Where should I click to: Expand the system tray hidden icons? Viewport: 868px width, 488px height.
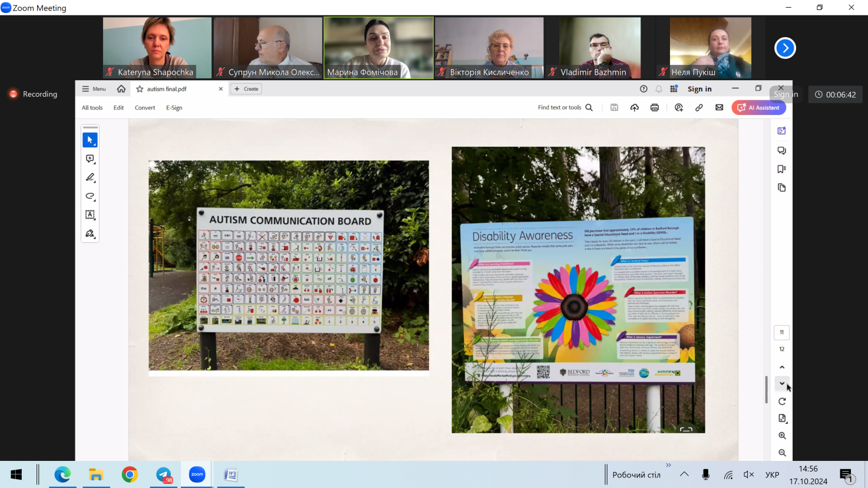[684, 474]
